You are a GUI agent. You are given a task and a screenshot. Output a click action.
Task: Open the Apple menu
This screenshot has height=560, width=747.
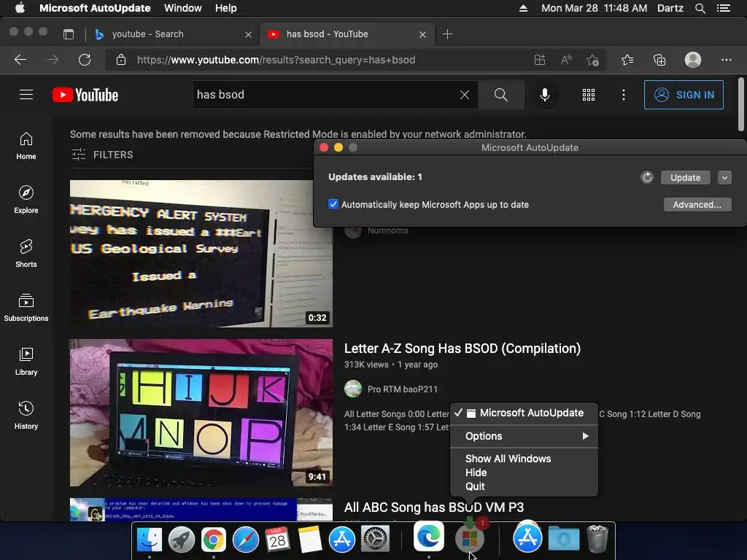pos(20,7)
